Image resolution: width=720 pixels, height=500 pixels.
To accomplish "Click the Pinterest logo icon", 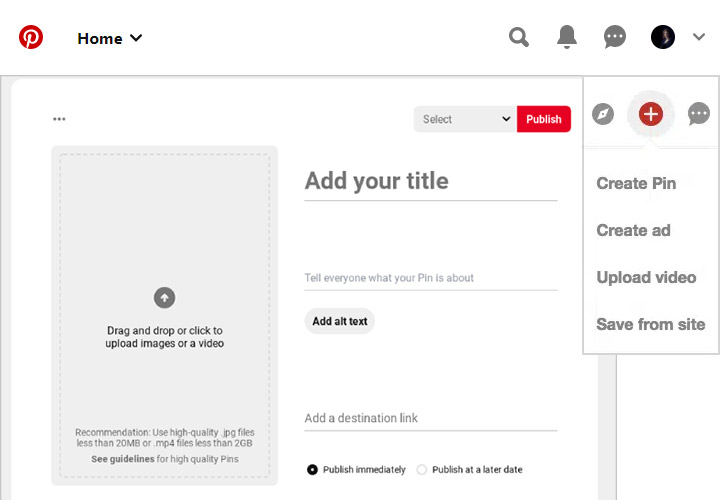I will (31, 38).
